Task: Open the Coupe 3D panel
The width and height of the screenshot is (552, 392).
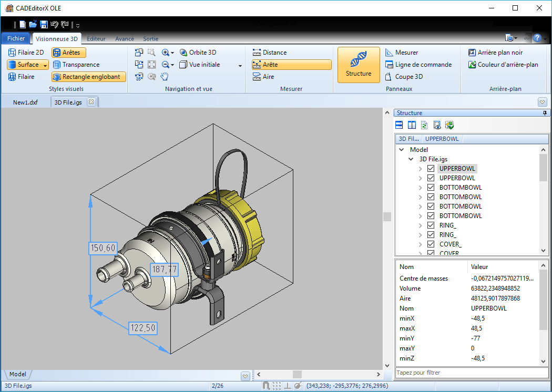Action: pos(404,77)
